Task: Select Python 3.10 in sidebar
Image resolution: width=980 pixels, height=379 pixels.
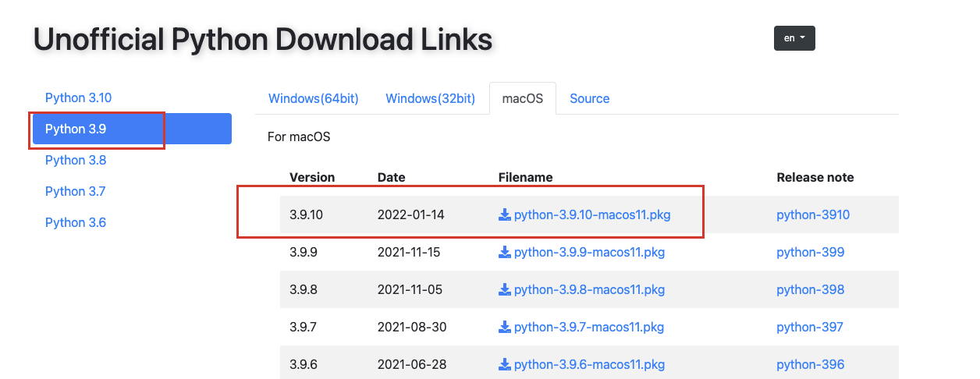Action: click(x=78, y=97)
